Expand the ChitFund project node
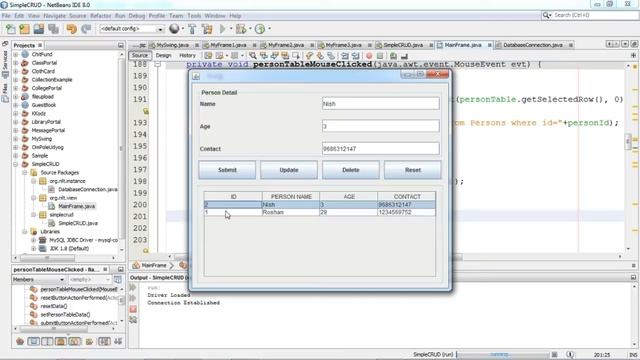The image size is (640, 360). coord(16,54)
